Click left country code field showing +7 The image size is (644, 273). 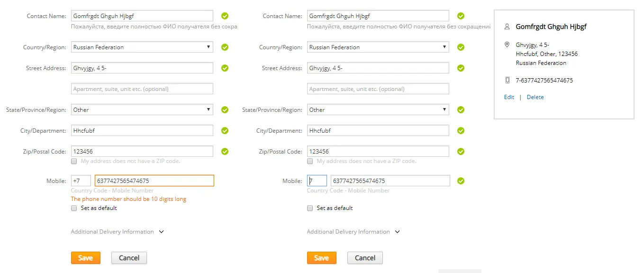[81, 181]
